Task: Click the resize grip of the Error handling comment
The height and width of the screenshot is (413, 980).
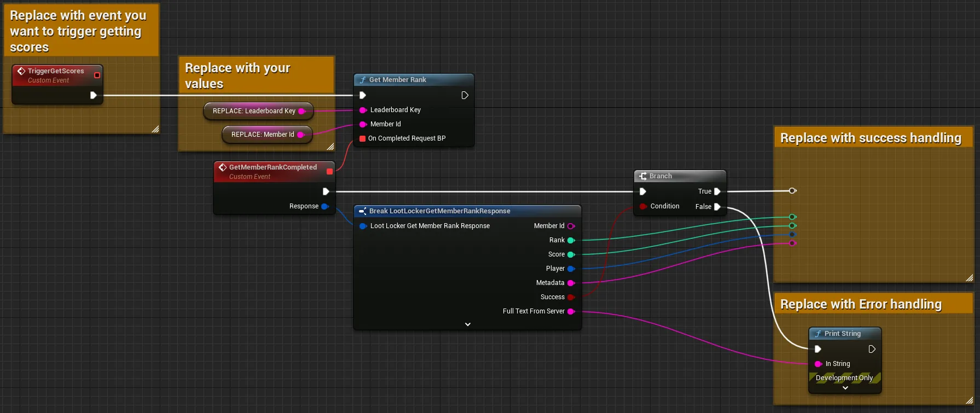Action: [x=969, y=400]
